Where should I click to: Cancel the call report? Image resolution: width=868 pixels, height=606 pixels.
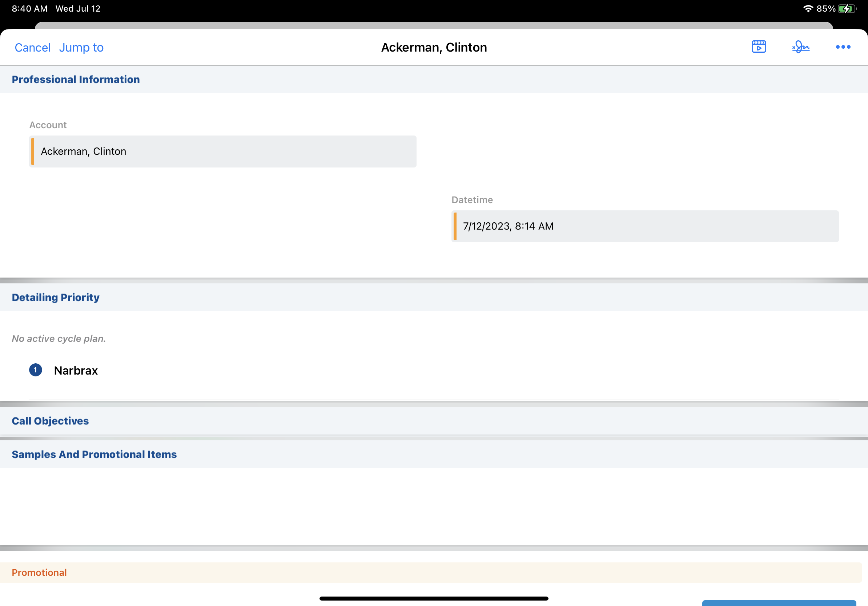(32, 48)
